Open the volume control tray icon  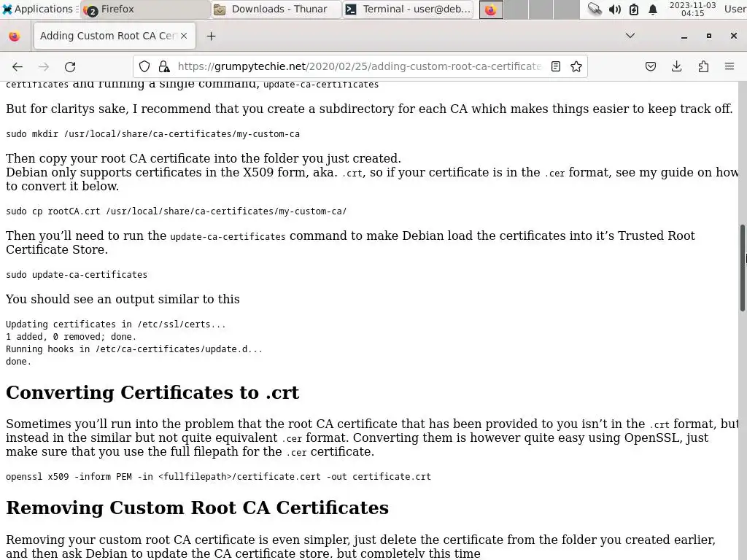point(614,9)
